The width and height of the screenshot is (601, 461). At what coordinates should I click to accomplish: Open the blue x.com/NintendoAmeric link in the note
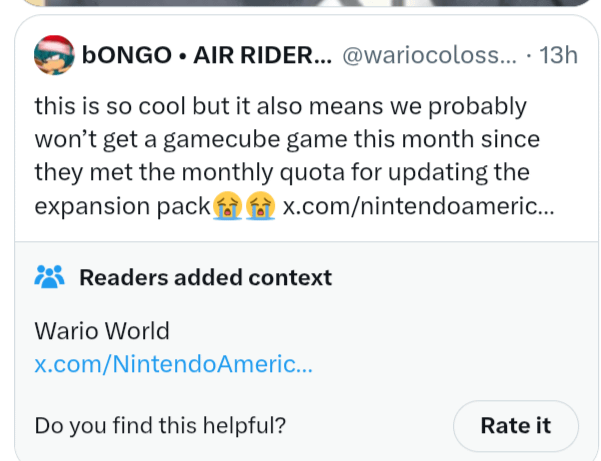173,364
